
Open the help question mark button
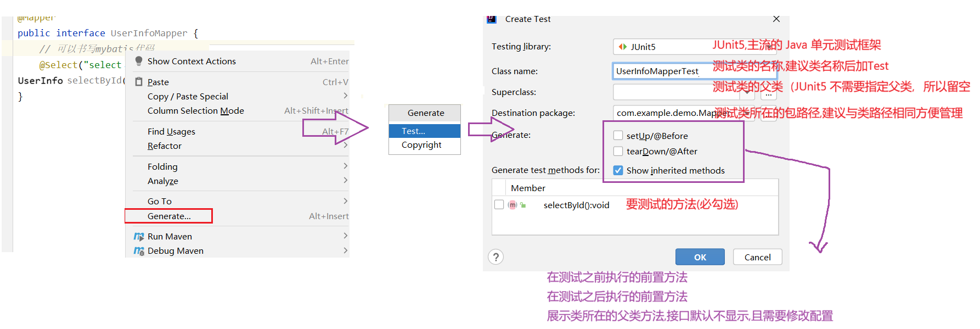[x=496, y=257]
